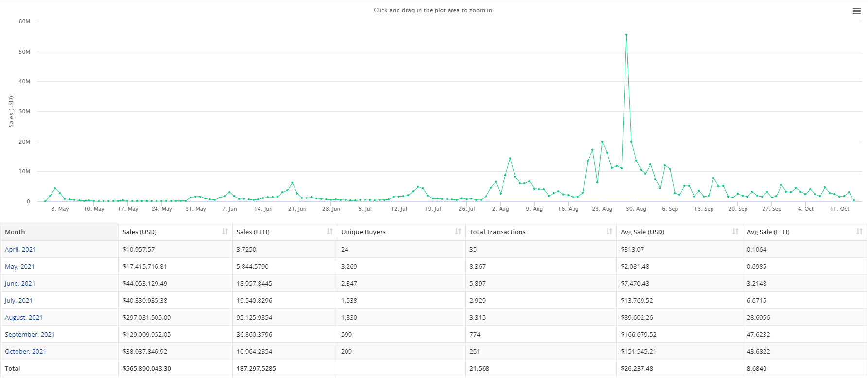This screenshot has height=378, width=868.
Task: Click the Unique Buyers column header text
Action: tap(364, 232)
